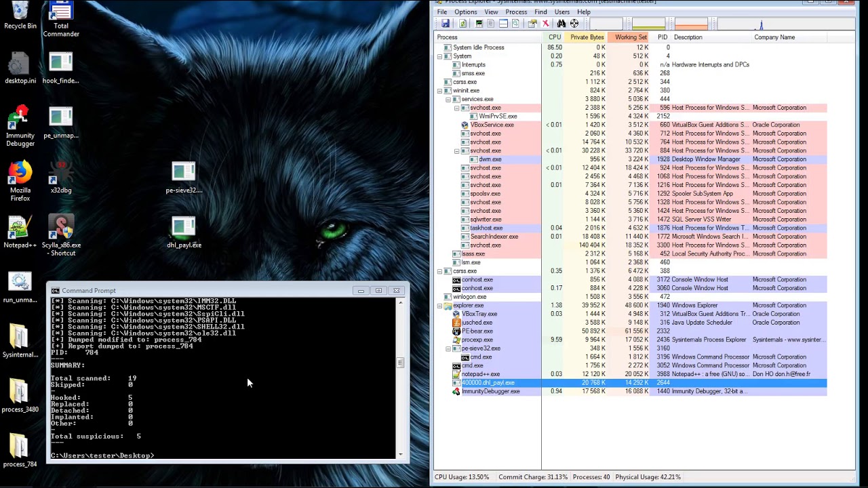Viewport: 868px width, 488px height.
Task: Click the crosshair Find Window's Process icon
Action: (x=574, y=24)
